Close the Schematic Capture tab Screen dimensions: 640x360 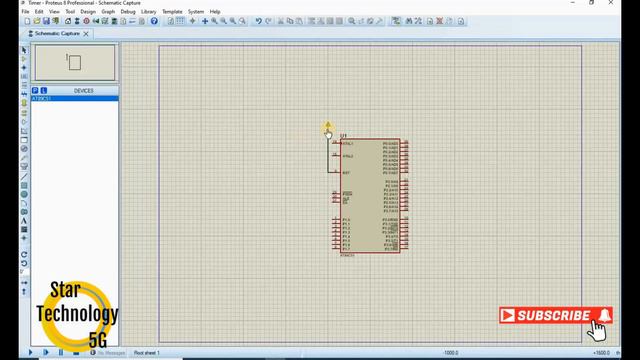(86, 34)
